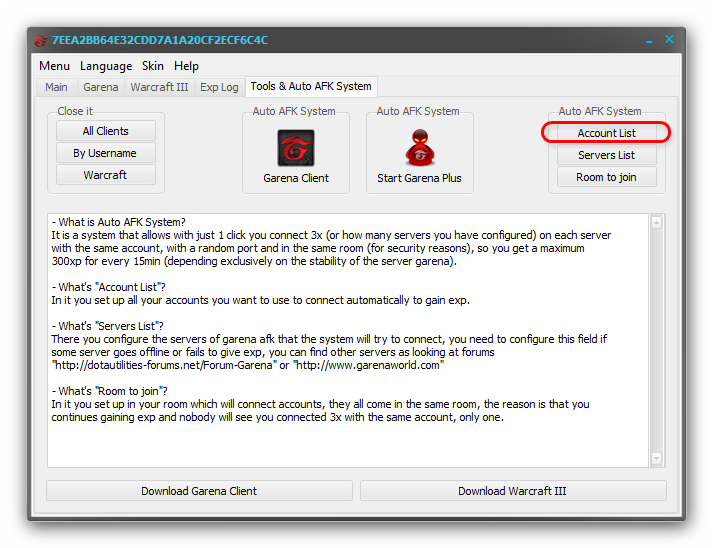This screenshot has height=548, width=713.
Task: Click the 'What's "Room to join"?' line
Action: click(x=109, y=391)
